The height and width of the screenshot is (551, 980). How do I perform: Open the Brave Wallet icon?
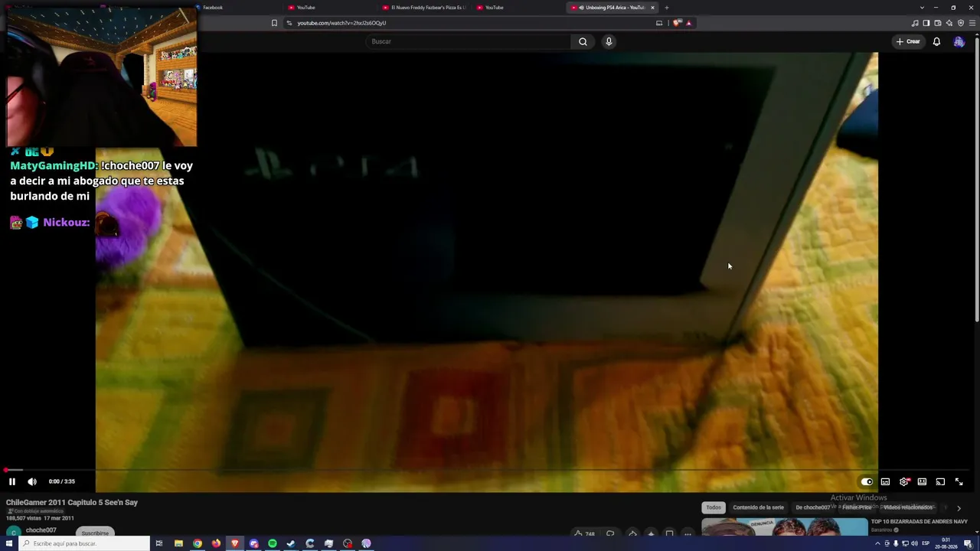point(938,23)
